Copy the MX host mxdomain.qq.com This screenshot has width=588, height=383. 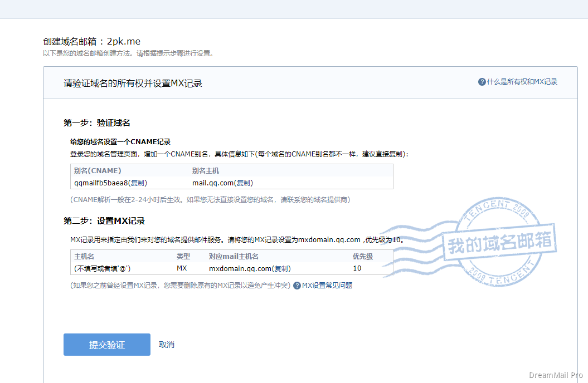(x=281, y=268)
